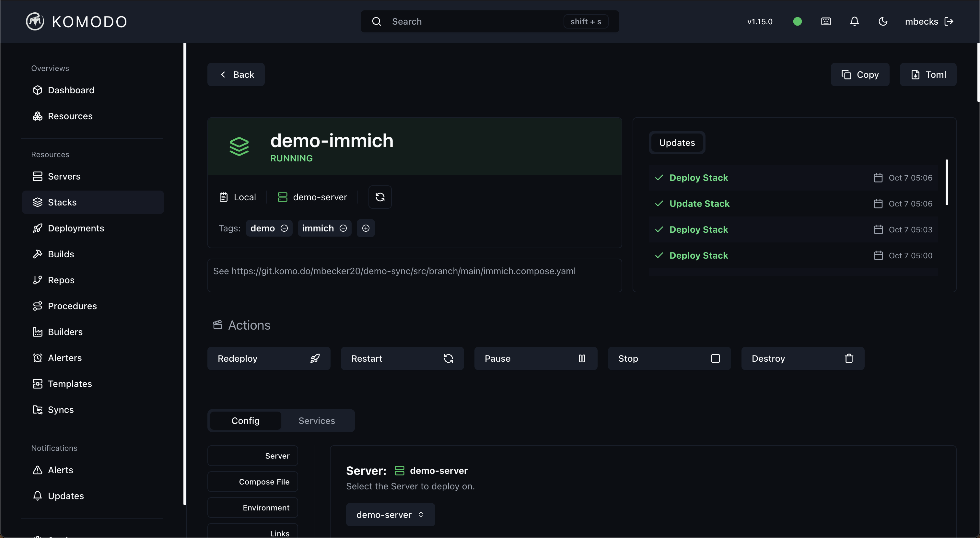The image size is (980, 538).
Task: Refresh the stack with the reload icon
Action: pos(380,197)
